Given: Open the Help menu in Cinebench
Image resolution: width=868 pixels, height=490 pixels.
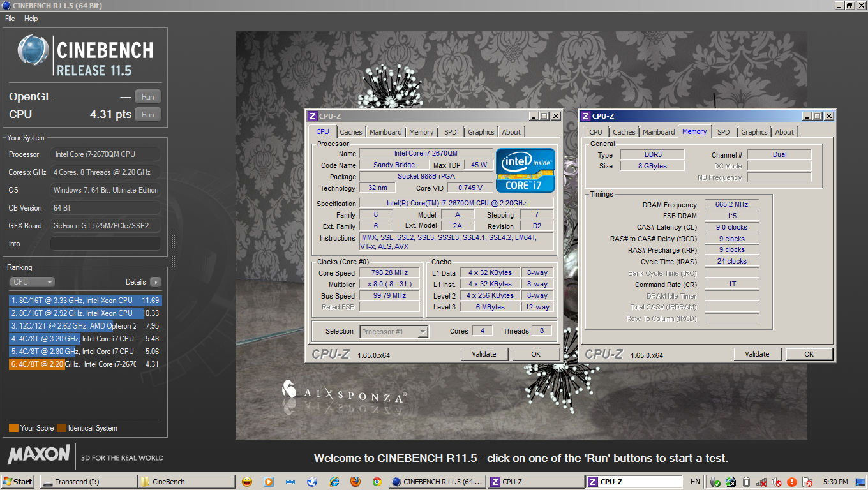Looking at the screenshot, I should pos(31,19).
